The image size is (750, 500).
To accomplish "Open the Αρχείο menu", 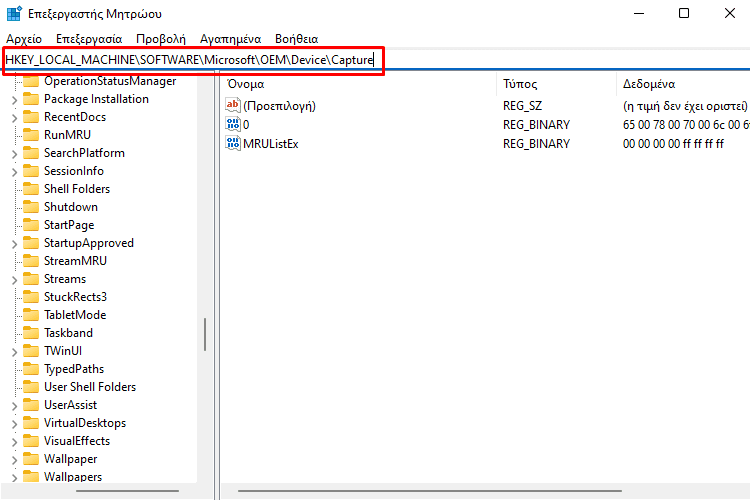I will tap(24, 39).
